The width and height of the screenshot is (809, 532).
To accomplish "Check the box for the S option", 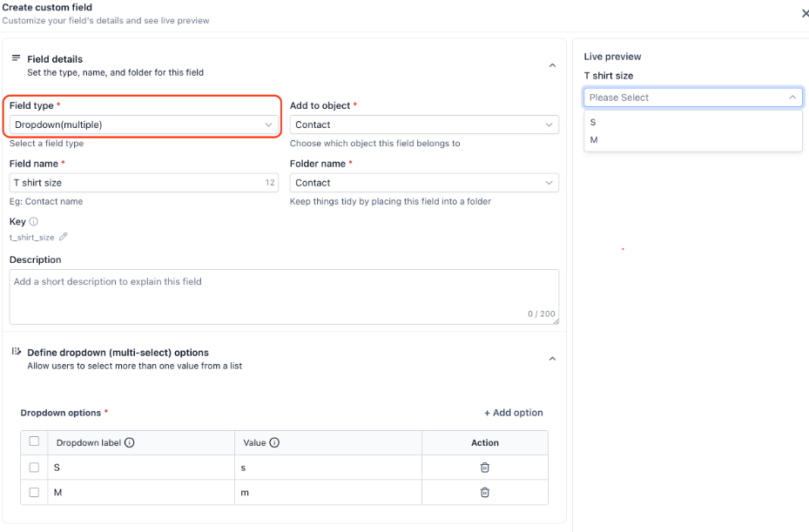I will click(34, 468).
